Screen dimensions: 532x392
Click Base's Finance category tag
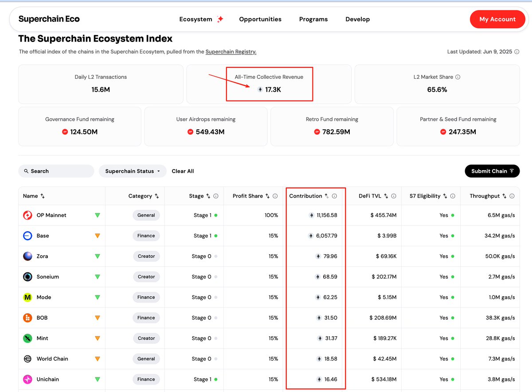146,236
